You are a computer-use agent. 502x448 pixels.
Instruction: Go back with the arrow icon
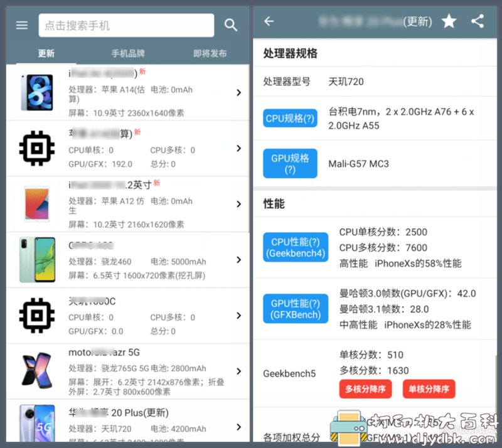[x=269, y=21]
